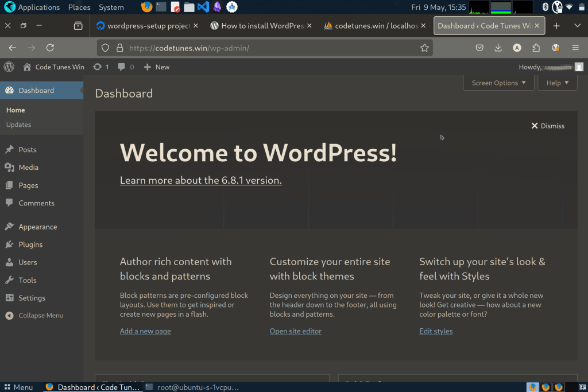Go back to the previous page
The height and width of the screenshot is (392, 588).
coord(13,48)
